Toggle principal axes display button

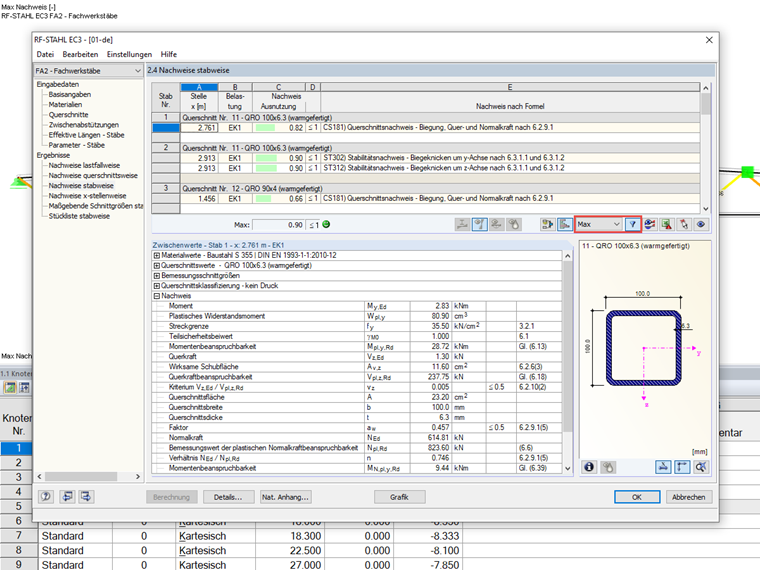point(682,467)
